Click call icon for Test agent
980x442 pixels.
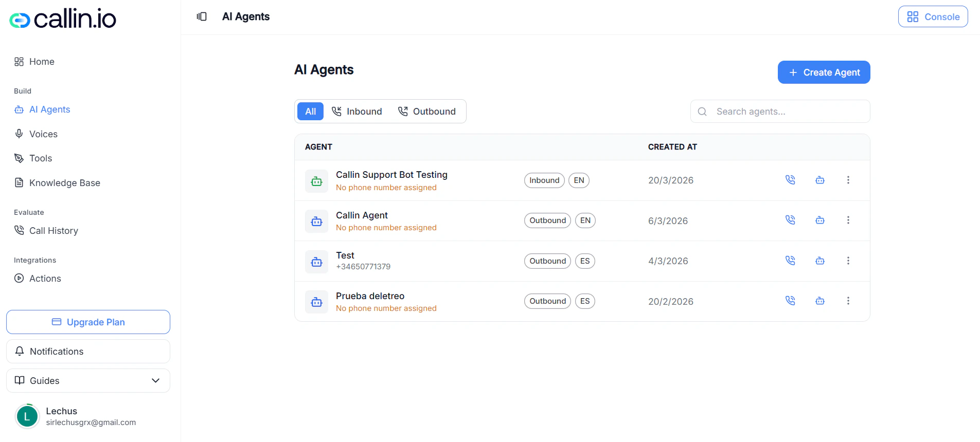(x=790, y=261)
